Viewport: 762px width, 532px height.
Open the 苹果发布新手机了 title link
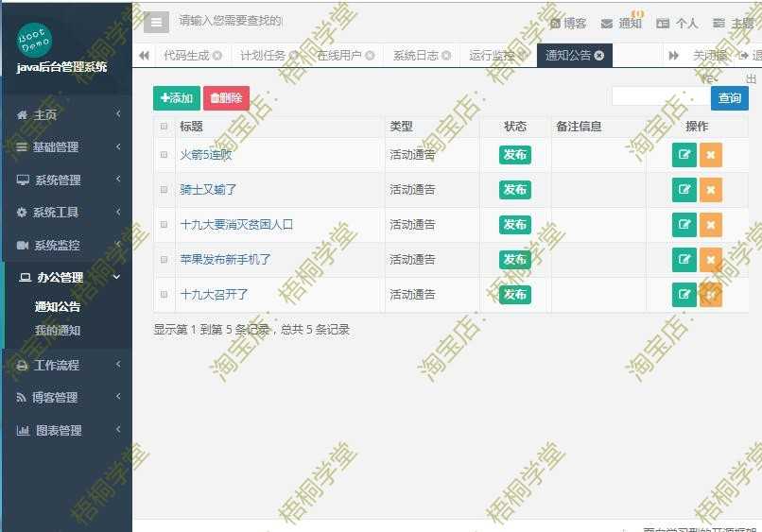coord(226,260)
